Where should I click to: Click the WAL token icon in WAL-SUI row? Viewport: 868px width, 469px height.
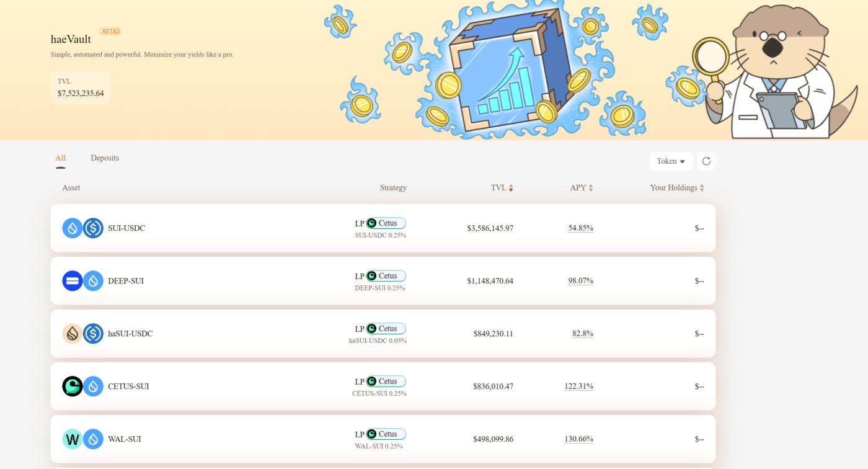pos(73,439)
